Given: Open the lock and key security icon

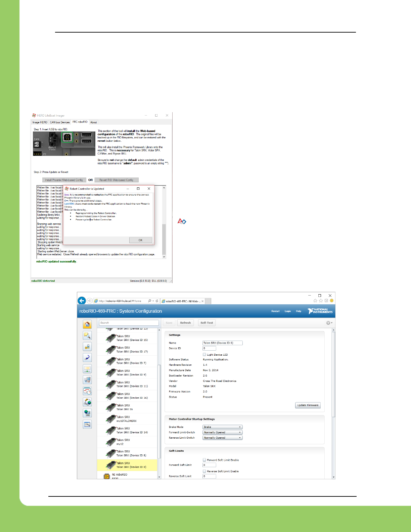Looking at the screenshot, I should 87,346.
